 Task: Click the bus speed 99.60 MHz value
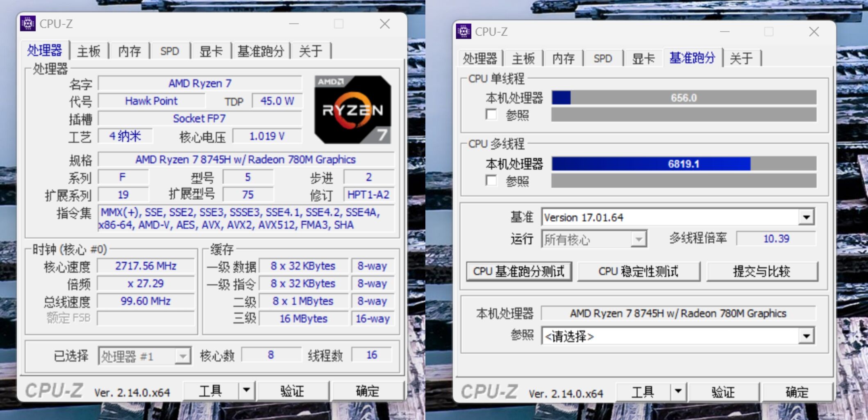(145, 301)
